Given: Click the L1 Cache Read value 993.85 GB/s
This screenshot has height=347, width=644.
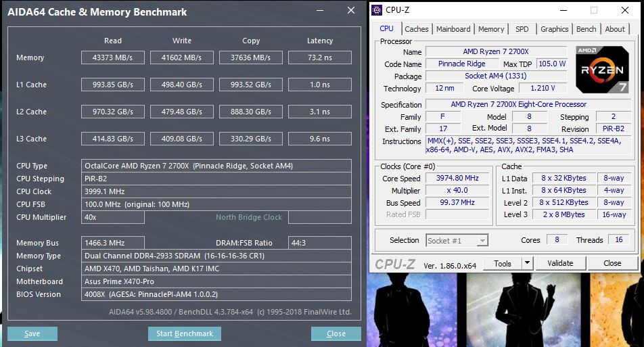Looking at the screenshot, I should click(112, 85).
